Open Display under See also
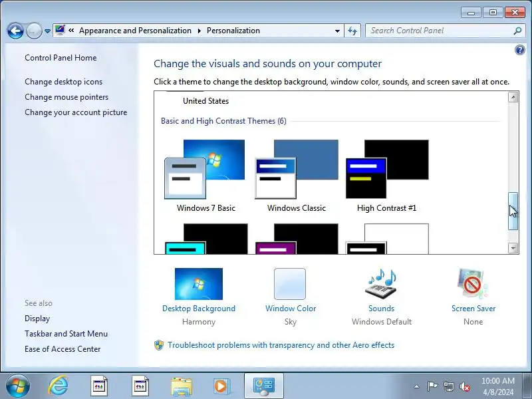 [37, 319]
